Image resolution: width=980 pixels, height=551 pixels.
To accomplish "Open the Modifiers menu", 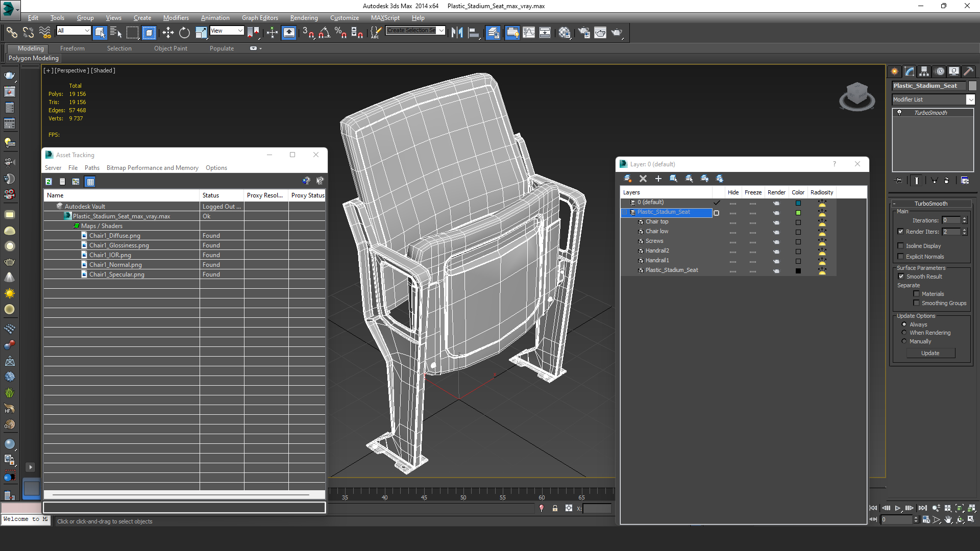I will [x=176, y=18].
